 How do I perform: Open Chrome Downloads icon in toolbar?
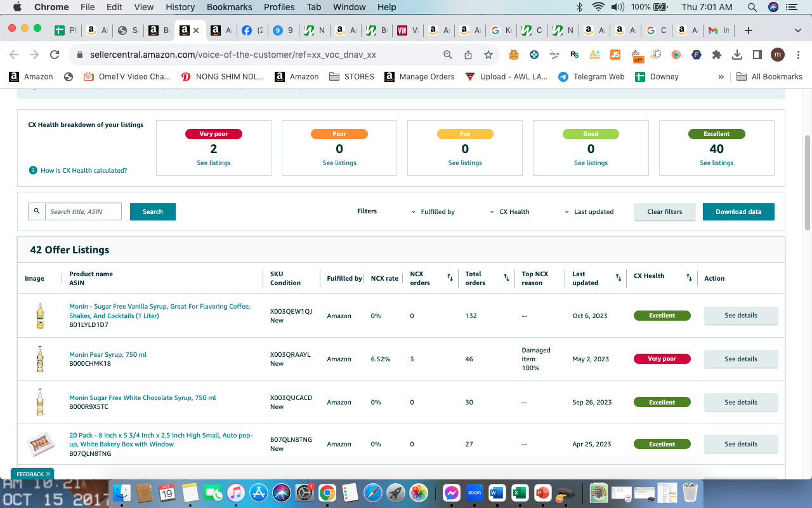coord(737,55)
